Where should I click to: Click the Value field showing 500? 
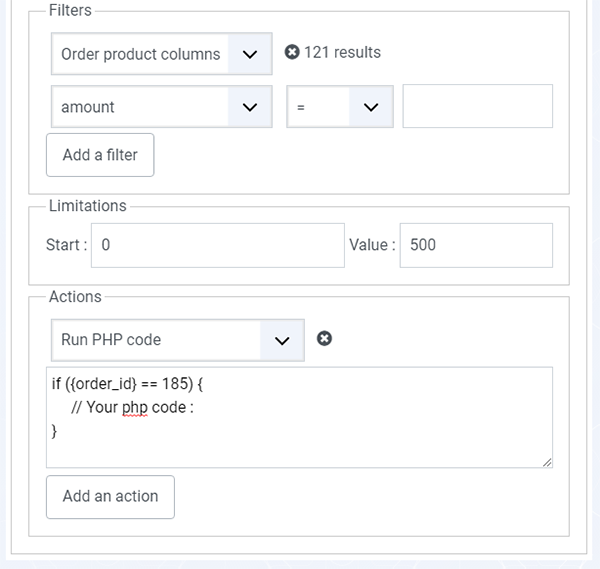tap(476, 245)
